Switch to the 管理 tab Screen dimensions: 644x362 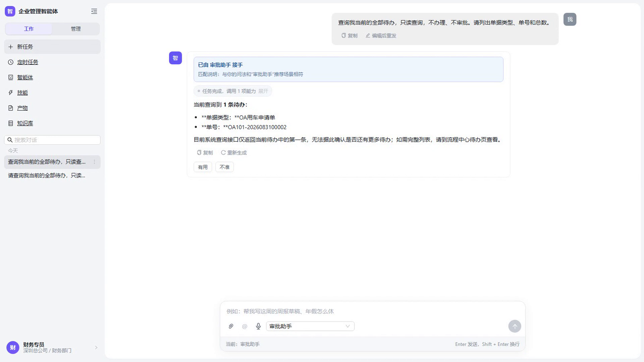[x=76, y=29]
